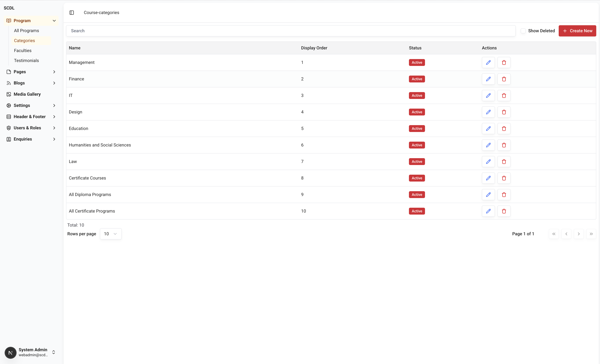Screen dimensions: 600x364
Task: Delete the Finance category
Action: pyautogui.click(x=504, y=79)
